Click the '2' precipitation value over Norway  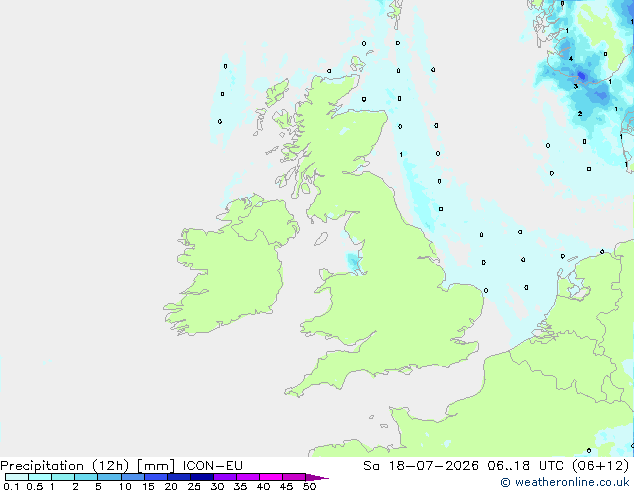[x=580, y=114]
